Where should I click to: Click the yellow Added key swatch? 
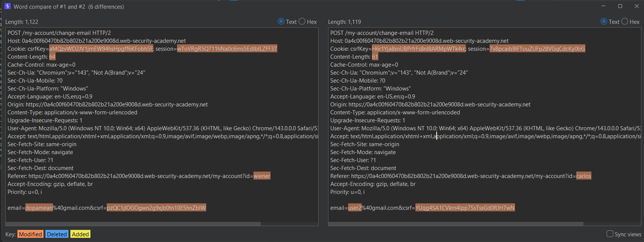click(80, 234)
